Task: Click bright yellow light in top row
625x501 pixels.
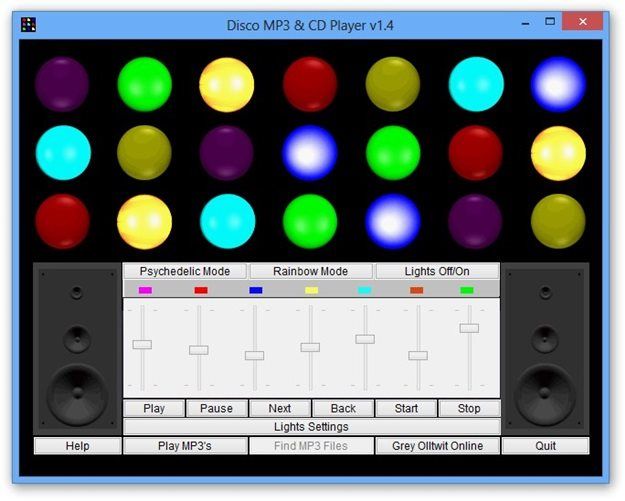Action: point(227,84)
